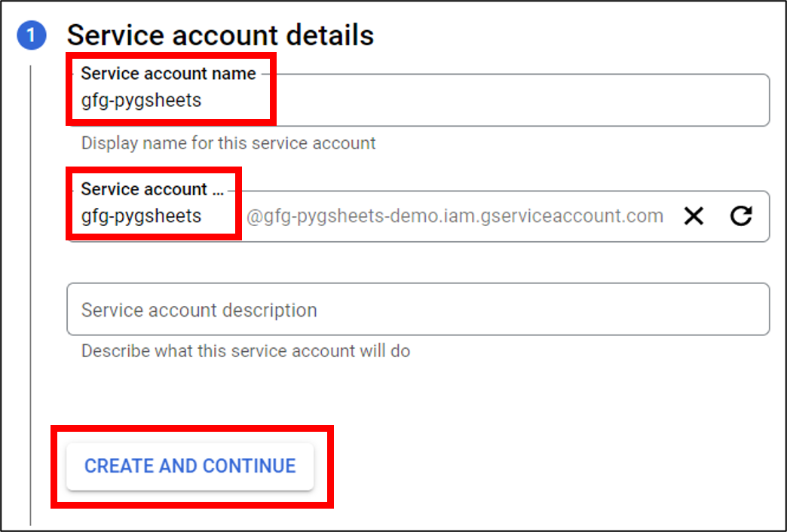Click the @gfg-pygsheets-demo.iam.gserviceaccount.com suffix text
787x532 pixels.
pos(455,216)
